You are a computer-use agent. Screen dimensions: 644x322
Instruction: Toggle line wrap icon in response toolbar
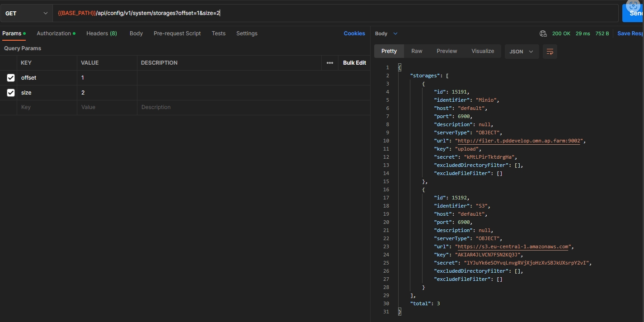pos(550,52)
